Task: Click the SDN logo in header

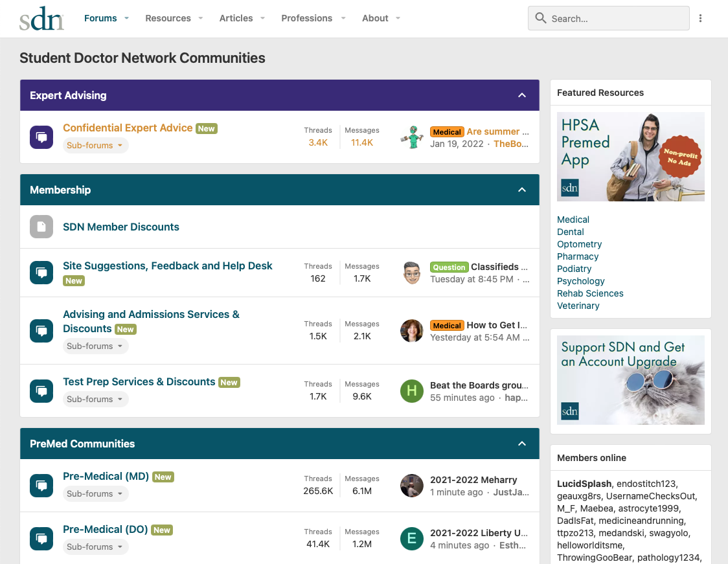Action: point(41,19)
